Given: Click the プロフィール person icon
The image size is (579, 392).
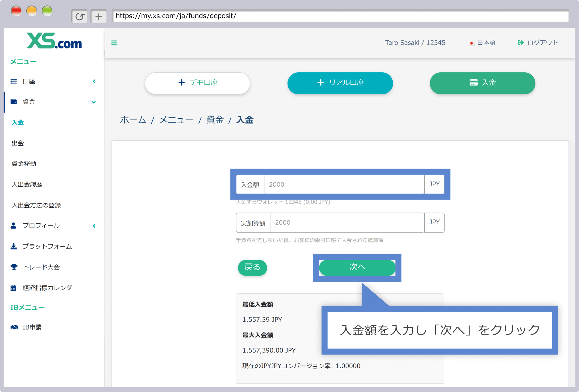Looking at the screenshot, I should 13,226.
